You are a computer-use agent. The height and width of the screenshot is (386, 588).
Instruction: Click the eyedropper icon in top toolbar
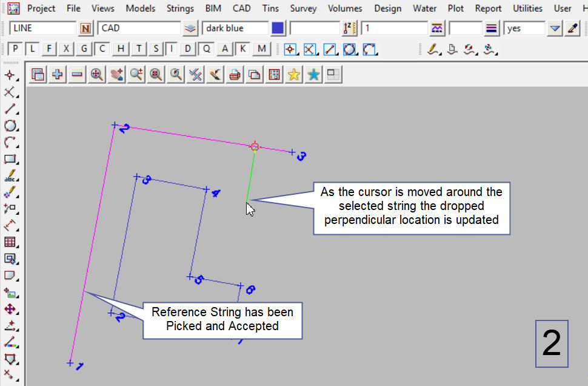point(573,29)
